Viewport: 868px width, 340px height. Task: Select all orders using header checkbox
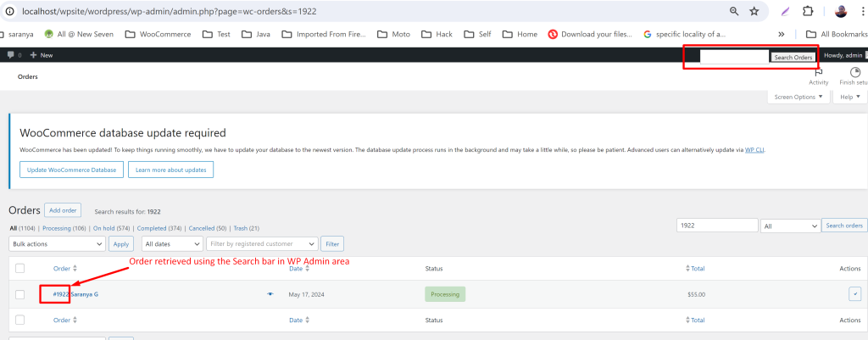pos(20,269)
